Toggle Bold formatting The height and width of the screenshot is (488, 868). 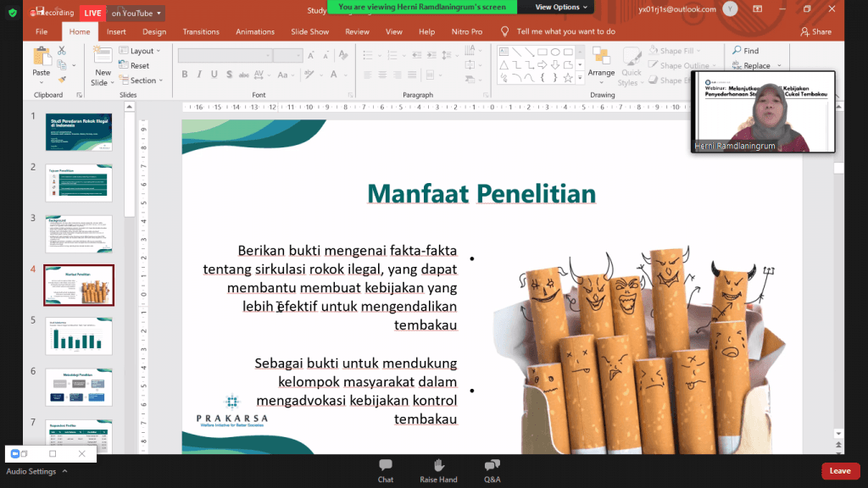(x=185, y=75)
